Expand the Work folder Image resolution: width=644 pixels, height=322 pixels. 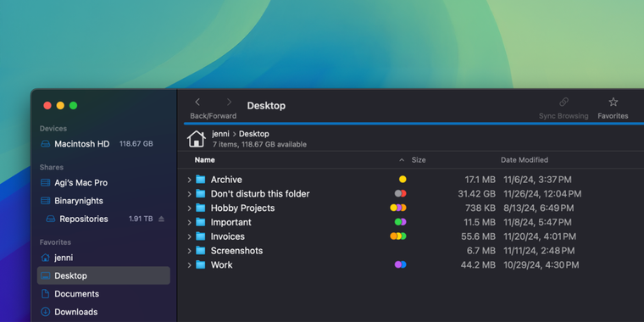point(189,265)
